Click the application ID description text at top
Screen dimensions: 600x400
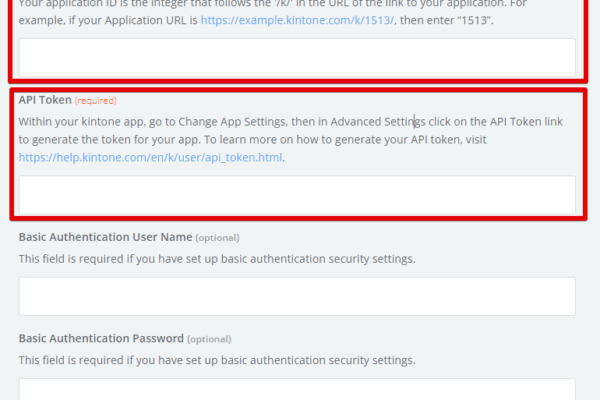click(x=200, y=3)
